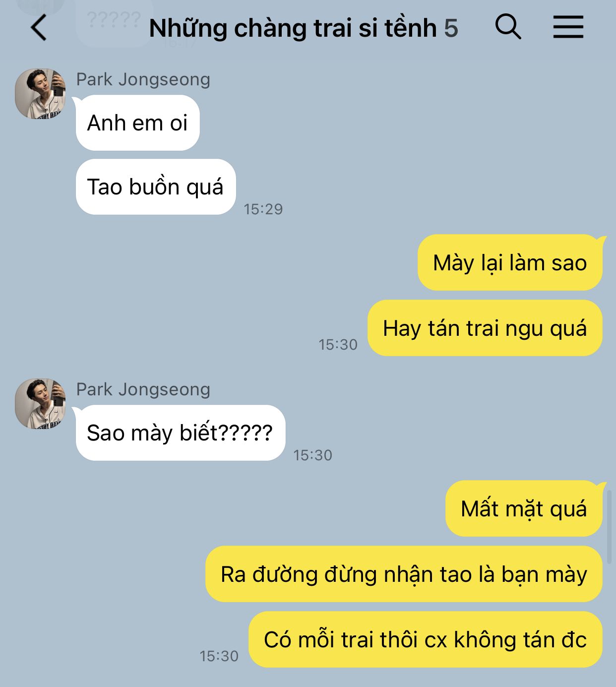Tap the faded '?????' bubble at top
This screenshot has height=687, width=616.
(114, 21)
